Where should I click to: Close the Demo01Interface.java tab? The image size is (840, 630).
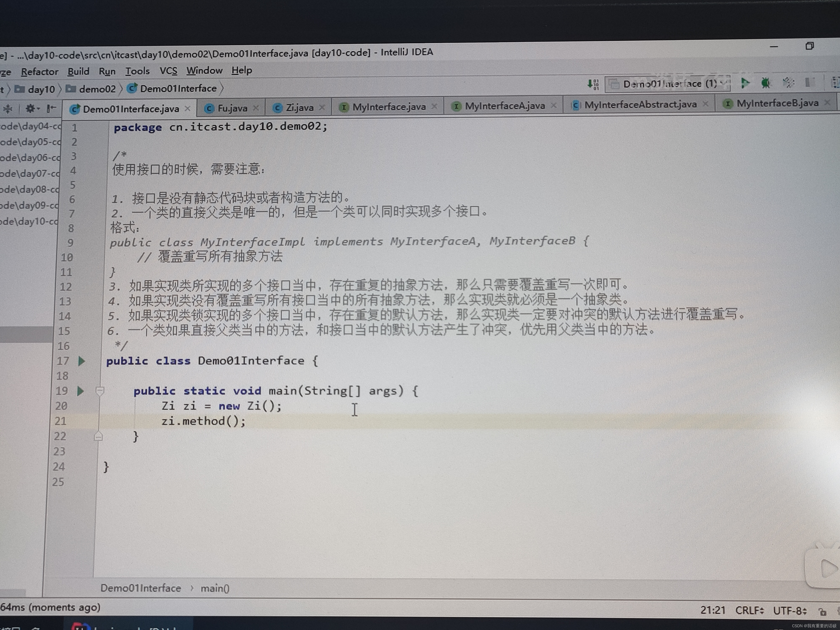click(188, 109)
